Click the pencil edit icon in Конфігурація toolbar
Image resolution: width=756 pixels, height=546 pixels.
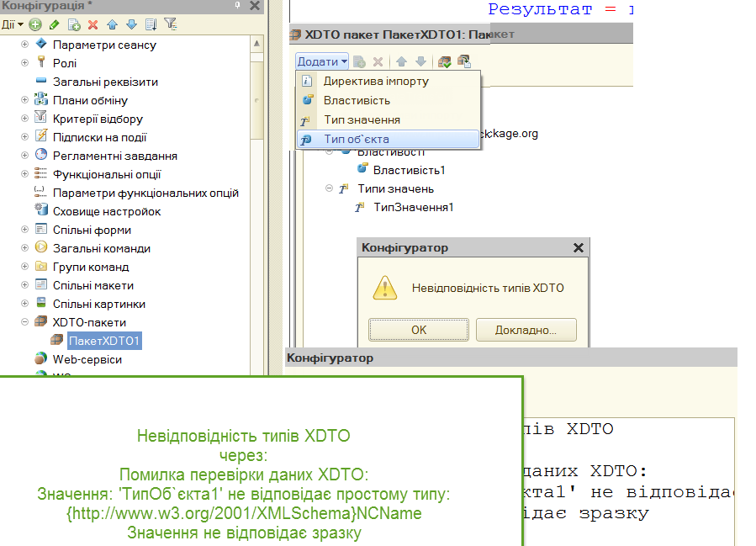tap(54, 25)
